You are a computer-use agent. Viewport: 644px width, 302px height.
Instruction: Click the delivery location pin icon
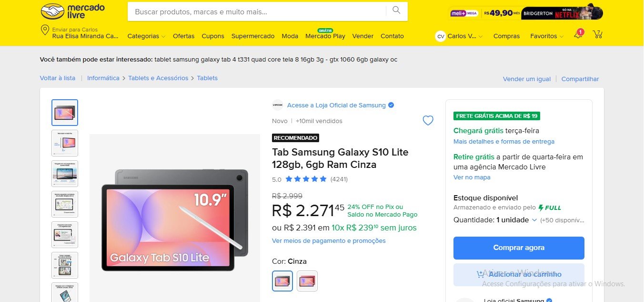point(45,31)
